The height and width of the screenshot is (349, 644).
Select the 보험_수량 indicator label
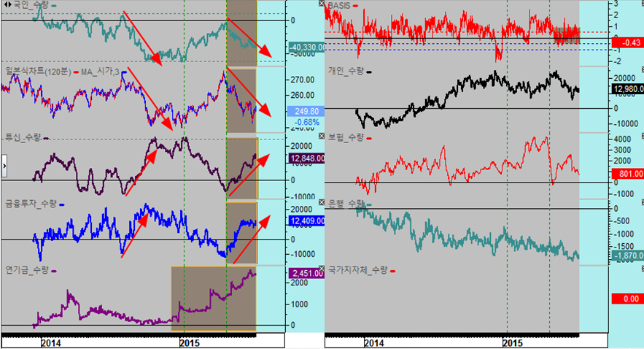pos(346,137)
